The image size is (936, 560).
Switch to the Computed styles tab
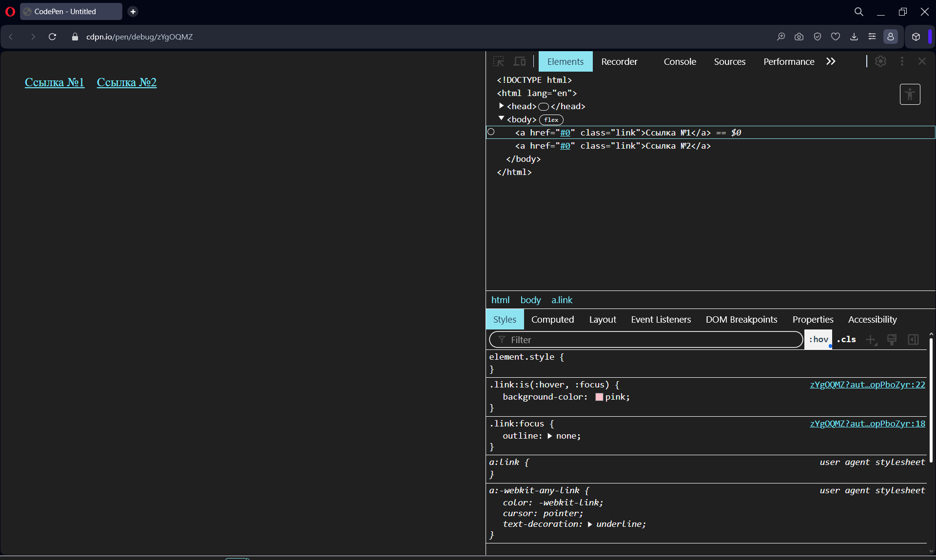553,319
